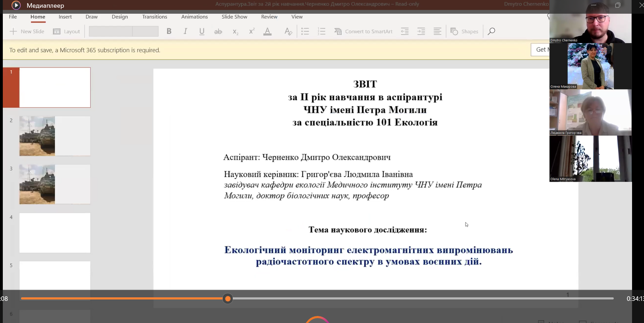The width and height of the screenshot is (644, 323).
Task: Clear text formatting
Action: [288, 31]
